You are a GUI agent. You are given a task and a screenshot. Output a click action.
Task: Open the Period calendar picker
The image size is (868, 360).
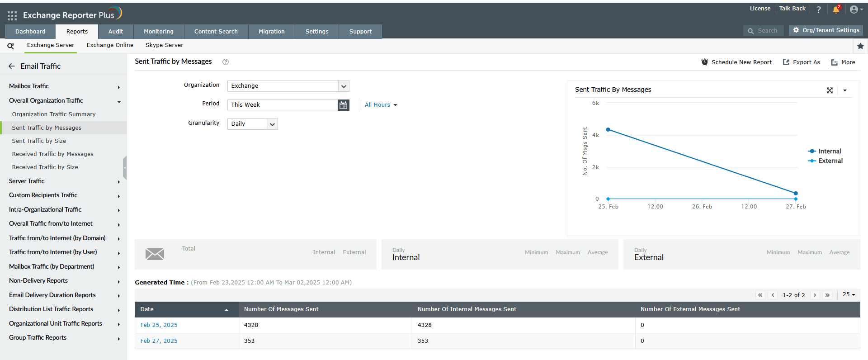[344, 105]
